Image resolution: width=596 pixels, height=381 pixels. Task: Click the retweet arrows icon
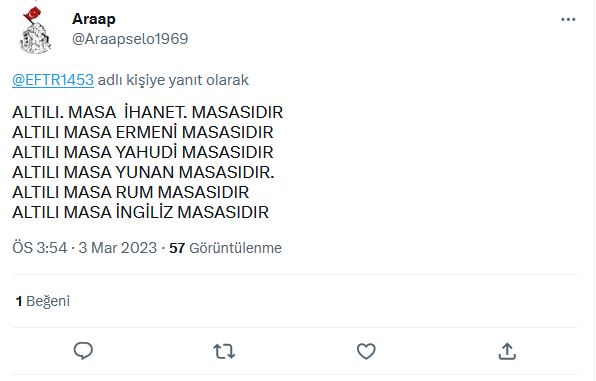tap(224, 351)
